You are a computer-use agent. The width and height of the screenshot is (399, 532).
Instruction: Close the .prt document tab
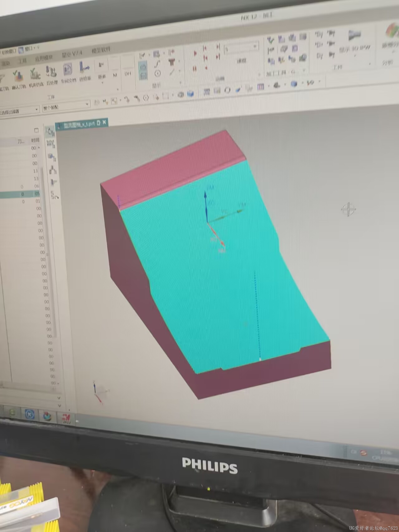[x=104, y=122]
